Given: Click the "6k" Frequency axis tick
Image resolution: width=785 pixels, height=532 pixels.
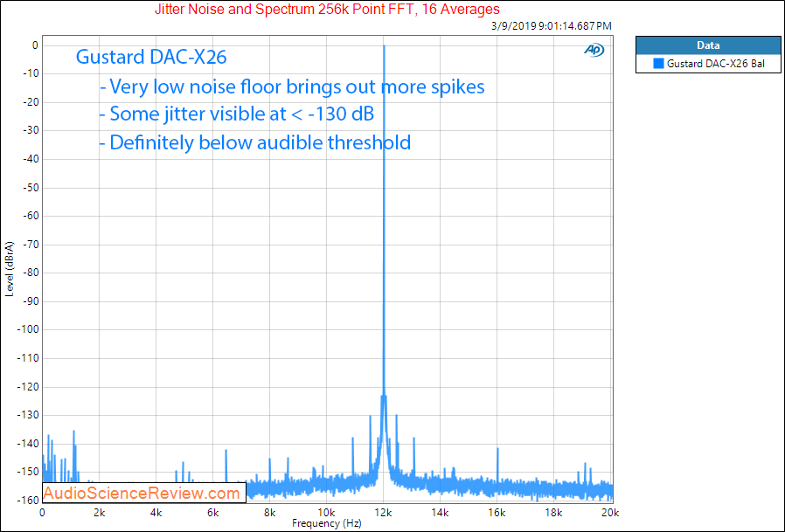Looking at the screenshot, I should [x=212, y=513].
